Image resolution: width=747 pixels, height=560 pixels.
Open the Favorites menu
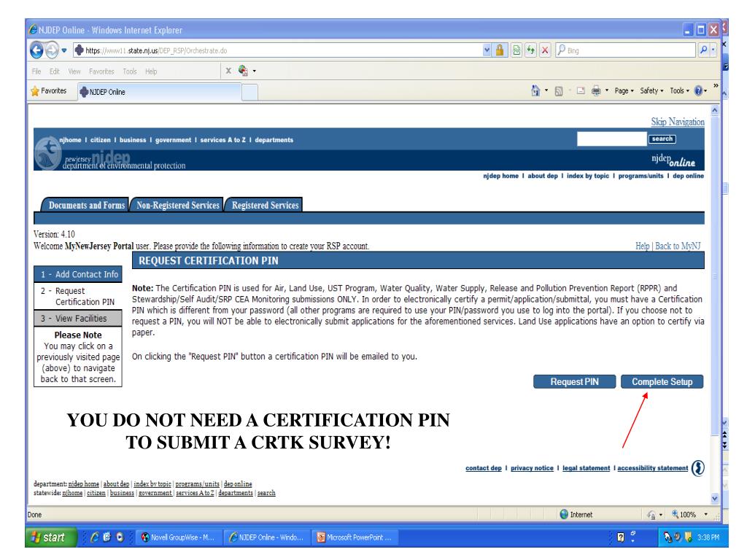(101, 71)
